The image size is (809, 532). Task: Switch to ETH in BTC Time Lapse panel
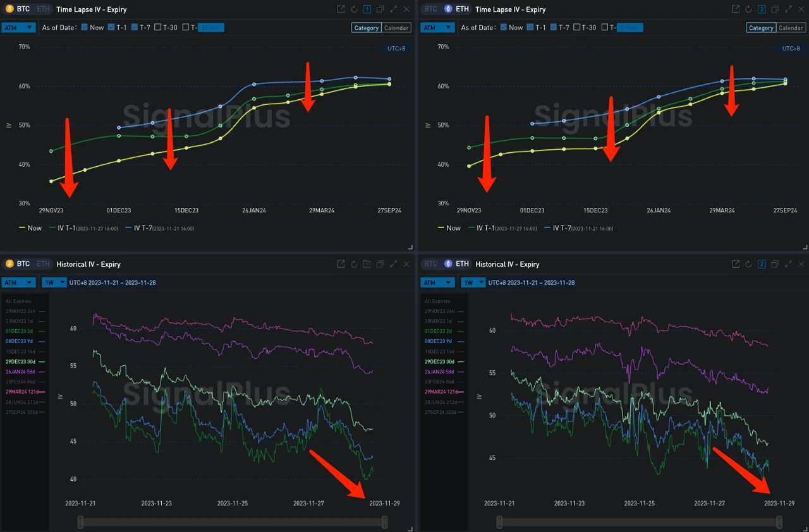(x=42, y=9)
